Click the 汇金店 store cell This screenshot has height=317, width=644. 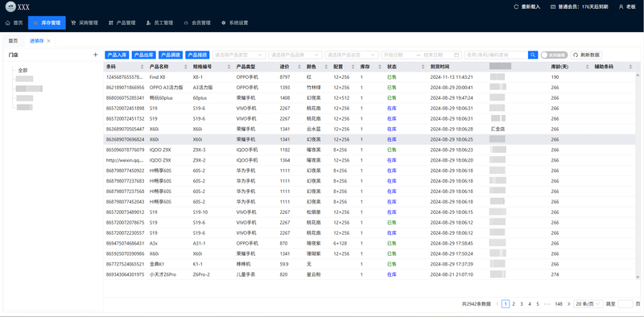[497, 129]
